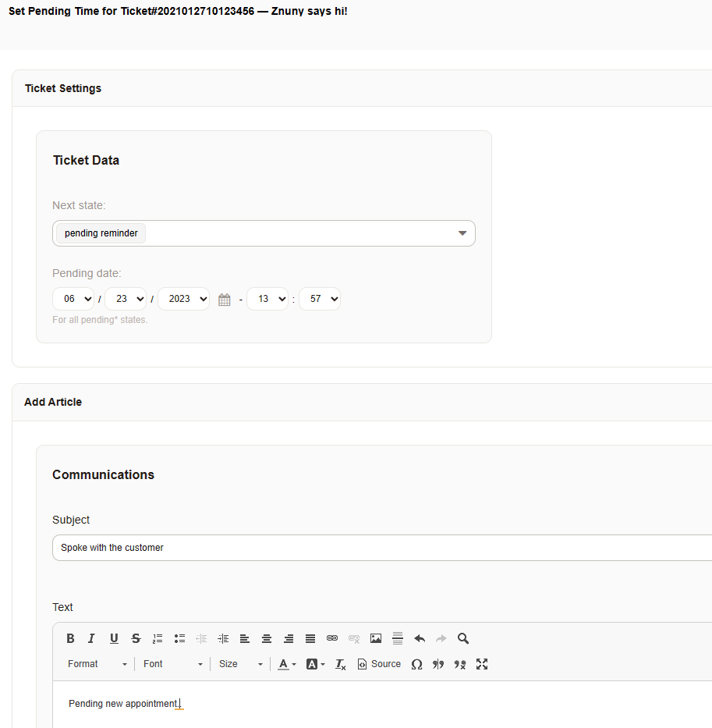Click the insert link icon

click(332, 638)
